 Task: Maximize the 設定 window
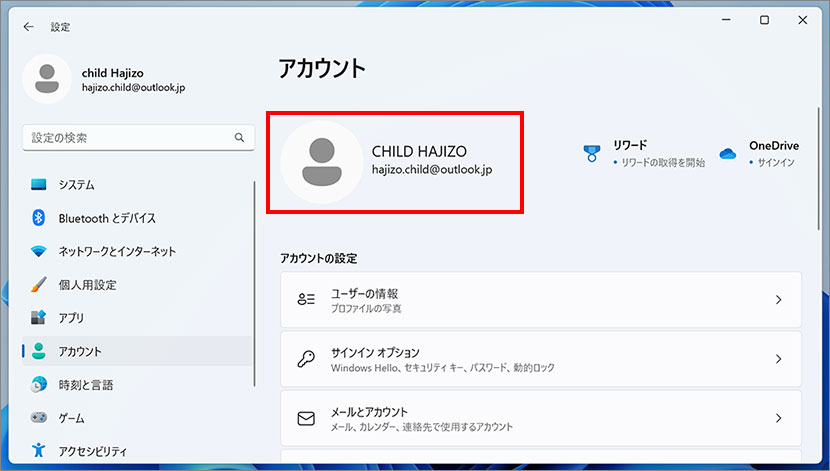[764, 20]
